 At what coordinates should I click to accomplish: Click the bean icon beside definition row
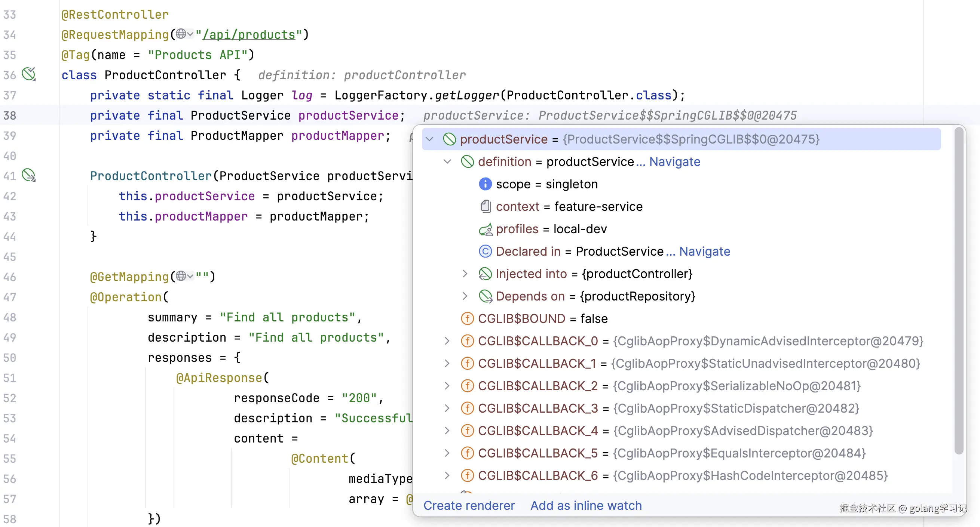(x=467, y=161)
